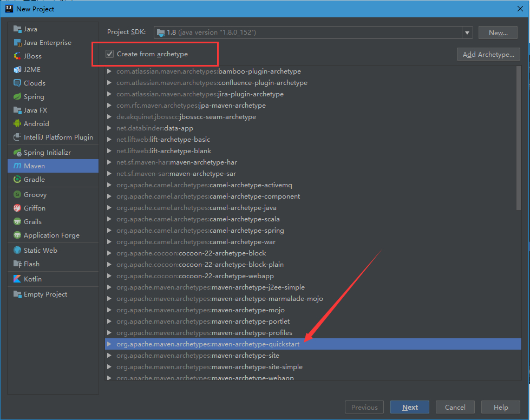Close the New Project dialog
Screen dimensions: 530x420
coord(520,9)
